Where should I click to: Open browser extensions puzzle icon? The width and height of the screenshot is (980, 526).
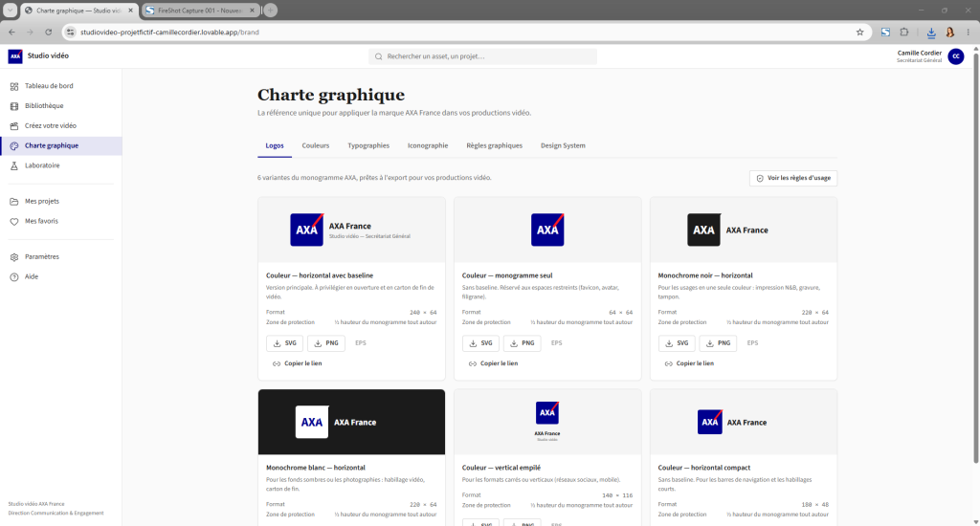904,32
